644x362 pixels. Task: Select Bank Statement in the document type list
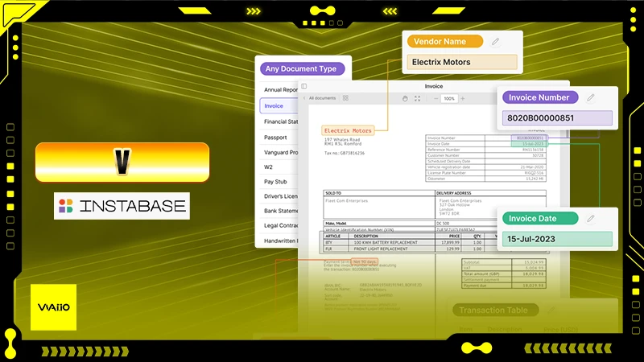281,211
